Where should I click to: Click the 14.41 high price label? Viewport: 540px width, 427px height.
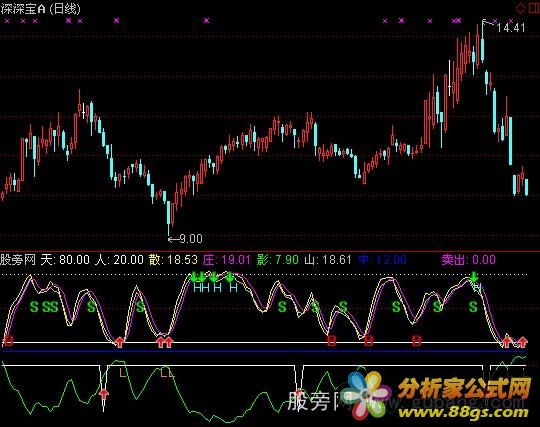click(511, 28)
